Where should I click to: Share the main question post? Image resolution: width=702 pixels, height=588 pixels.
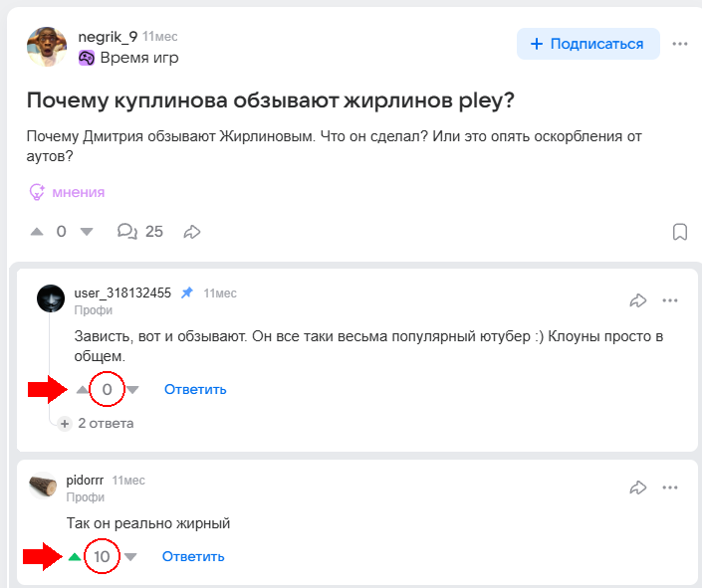click(192, 232)
